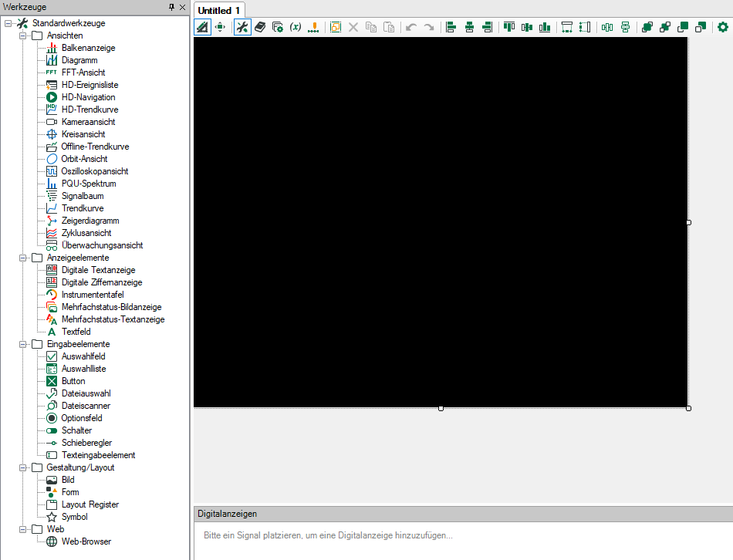Open the green gear settings icon
Image resolution: width=733 pixels, height=560 pixels.
[x=723, y=27]
